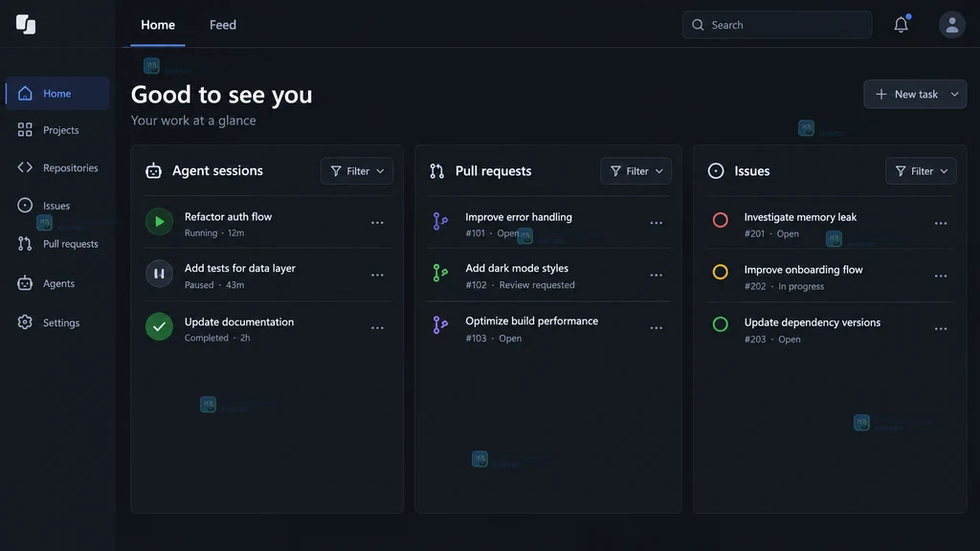The width and height of the screenshot is (980, 551).
Task: Click the Agent sessions heading
Action: coord(217,170)
